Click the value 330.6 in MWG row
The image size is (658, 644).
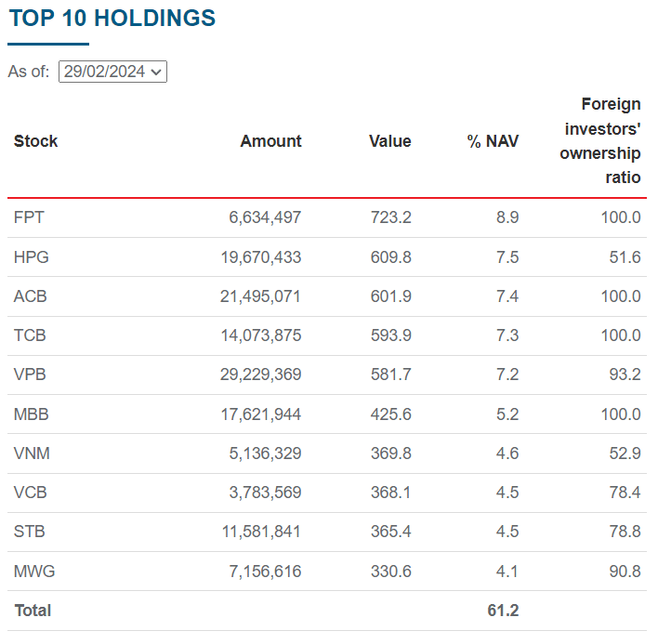pyautogui.click(x=390, y=572)
